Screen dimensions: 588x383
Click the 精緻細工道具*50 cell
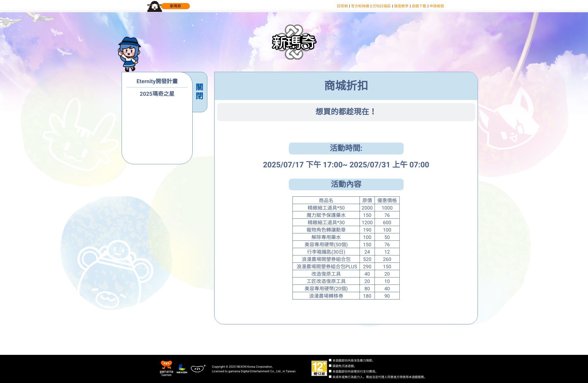point(326,208)
